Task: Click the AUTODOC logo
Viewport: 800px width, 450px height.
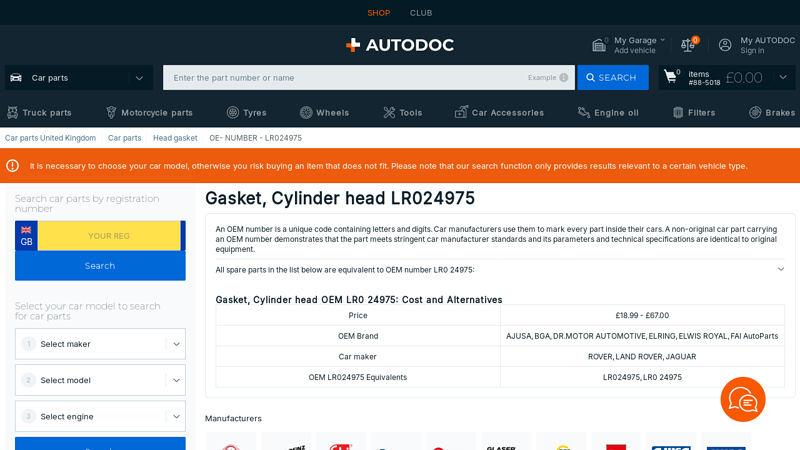Action: [399, 45]
